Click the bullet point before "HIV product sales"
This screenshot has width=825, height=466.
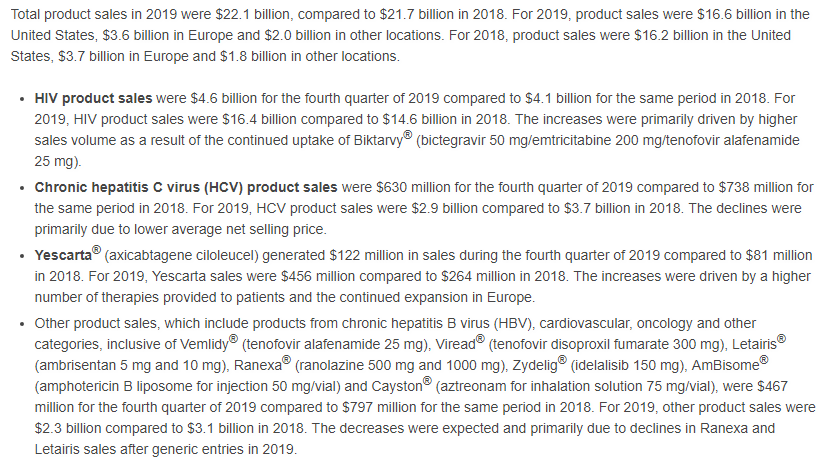pos(22,100)
